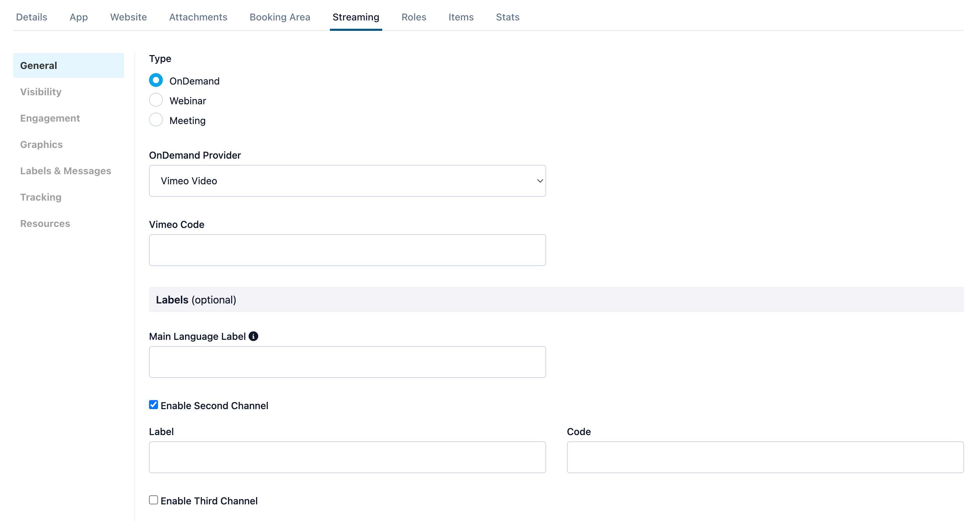Open the Website tab
Viewport: 980px width, 521px height.
tap(129, 17)
